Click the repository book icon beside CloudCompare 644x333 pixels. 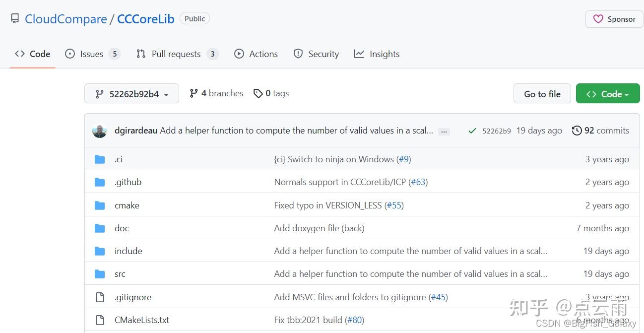[15, 19]
